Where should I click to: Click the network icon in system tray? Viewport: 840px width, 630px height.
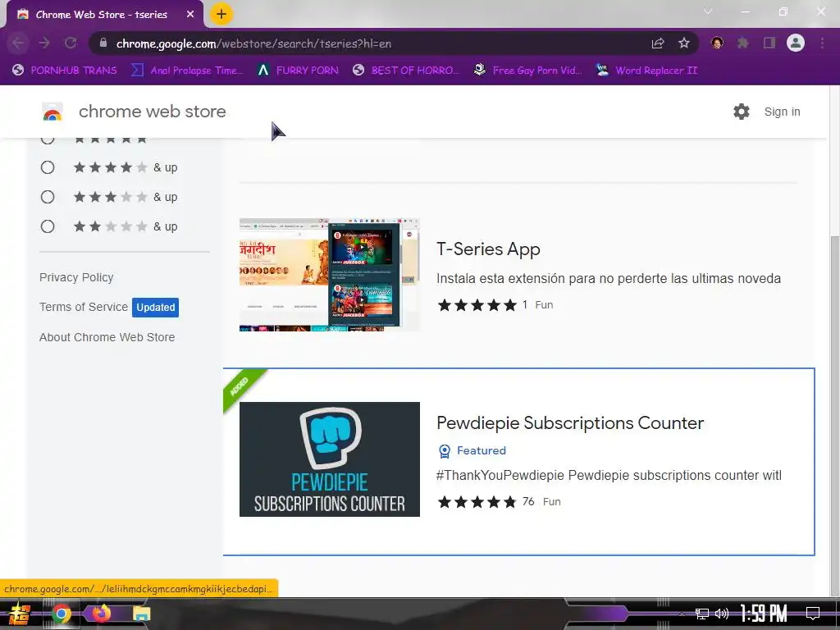(701, 614)
